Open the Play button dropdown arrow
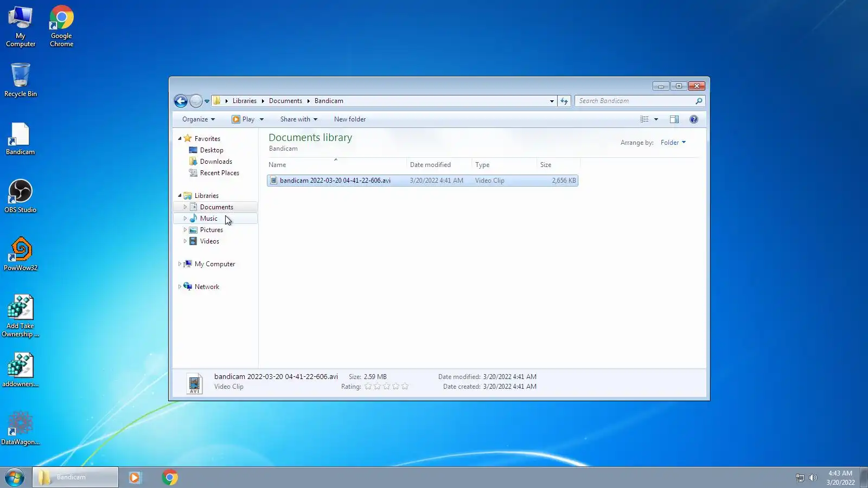 pos(261,119)
